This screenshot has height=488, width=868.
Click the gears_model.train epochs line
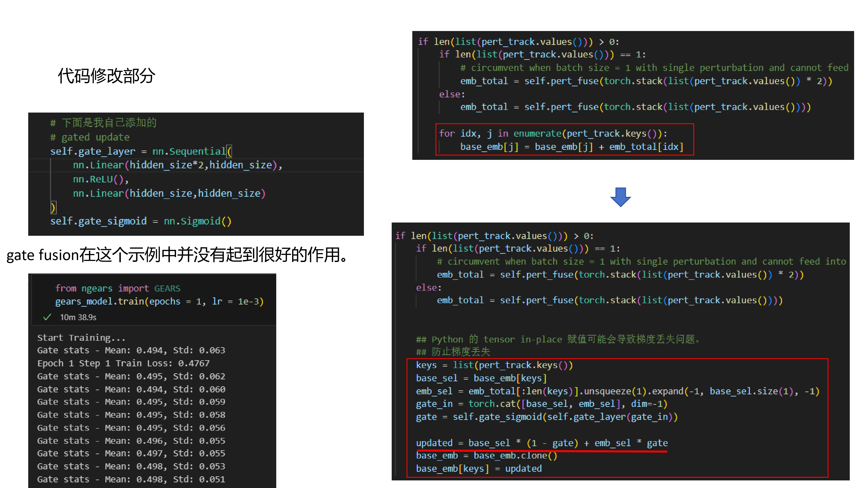click(159, 301)
